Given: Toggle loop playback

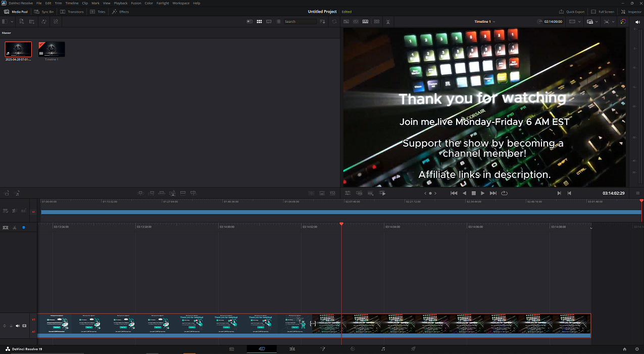Looking at the screenshot, I should 504,193.
